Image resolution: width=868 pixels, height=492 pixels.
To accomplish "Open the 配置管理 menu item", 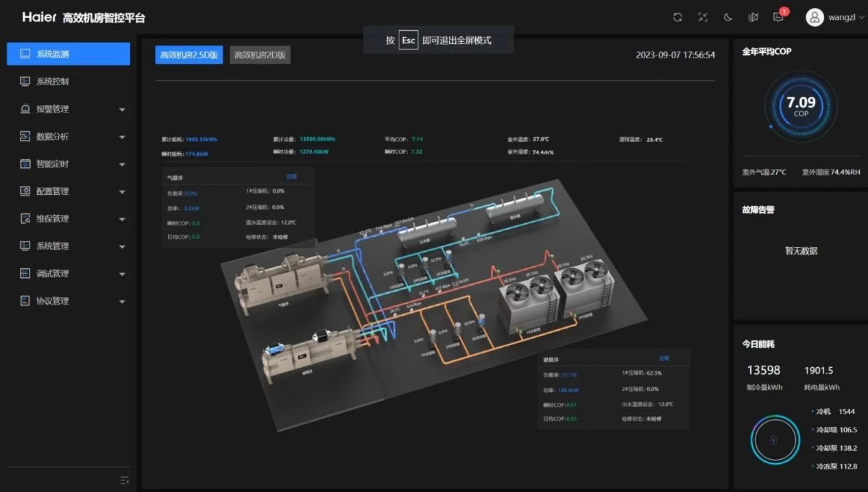I will (69, 191).
